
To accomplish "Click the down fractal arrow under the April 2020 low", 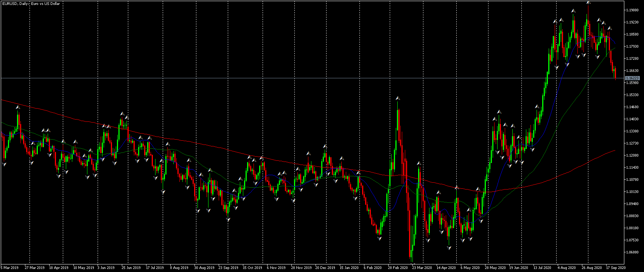I will pos(449,248).
